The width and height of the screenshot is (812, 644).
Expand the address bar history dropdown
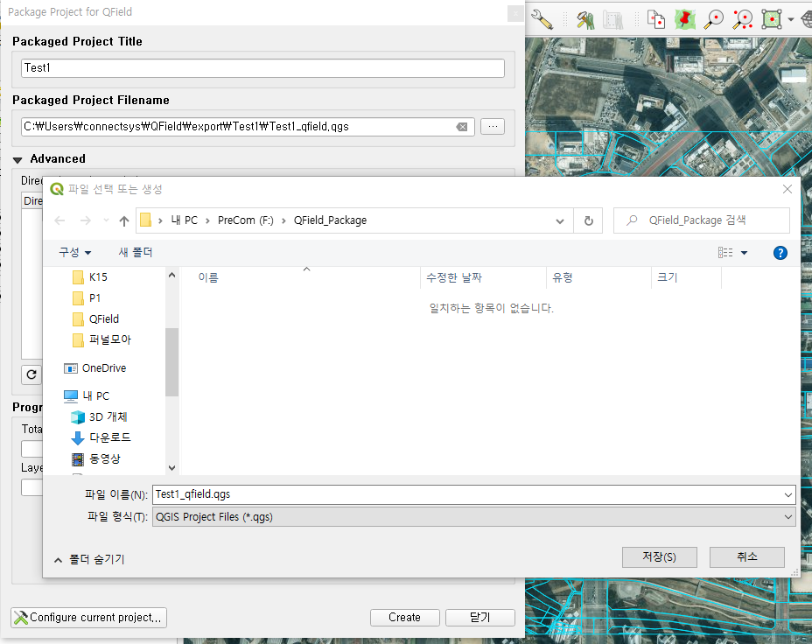tap(560, 221)
